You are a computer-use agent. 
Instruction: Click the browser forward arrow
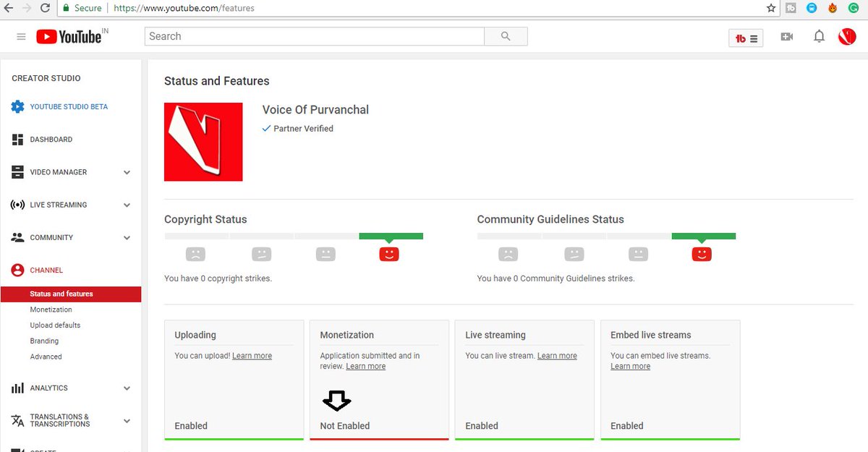[x=27, y=8]
